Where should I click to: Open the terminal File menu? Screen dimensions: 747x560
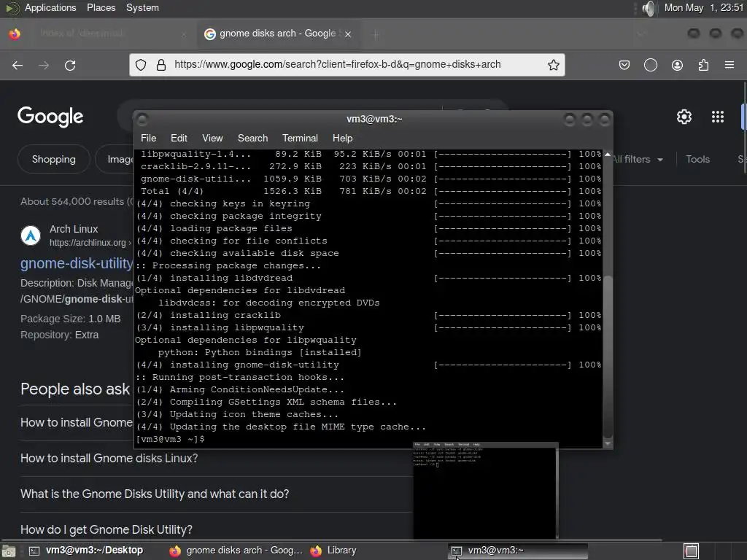point(148,138)
